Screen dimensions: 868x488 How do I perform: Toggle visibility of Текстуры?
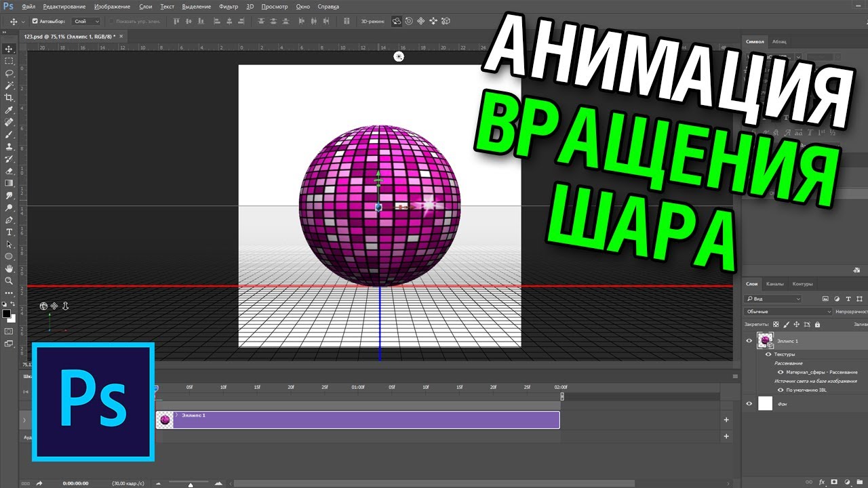(x=768, y=354)
